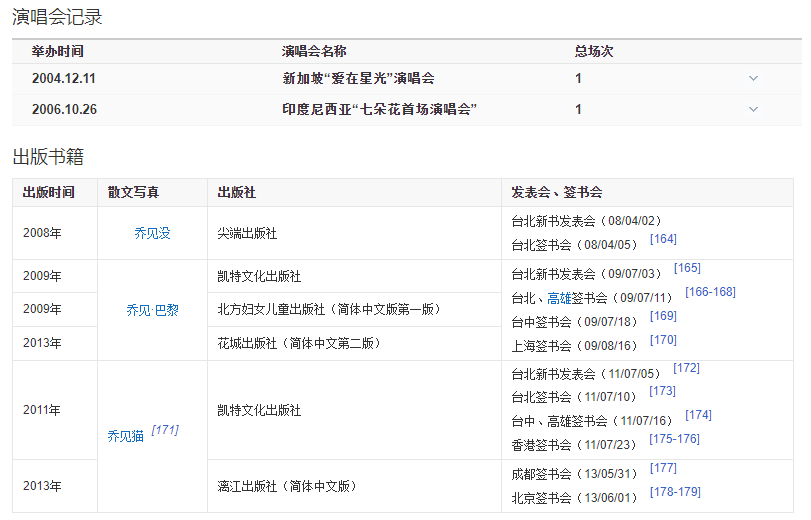
Task: Jump to citation [166-168]
Action: pyautogui.click(x=710, y=292)
